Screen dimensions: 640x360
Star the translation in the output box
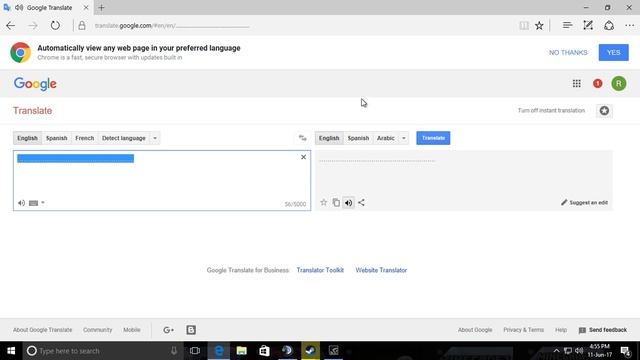(x=323, y=202)
